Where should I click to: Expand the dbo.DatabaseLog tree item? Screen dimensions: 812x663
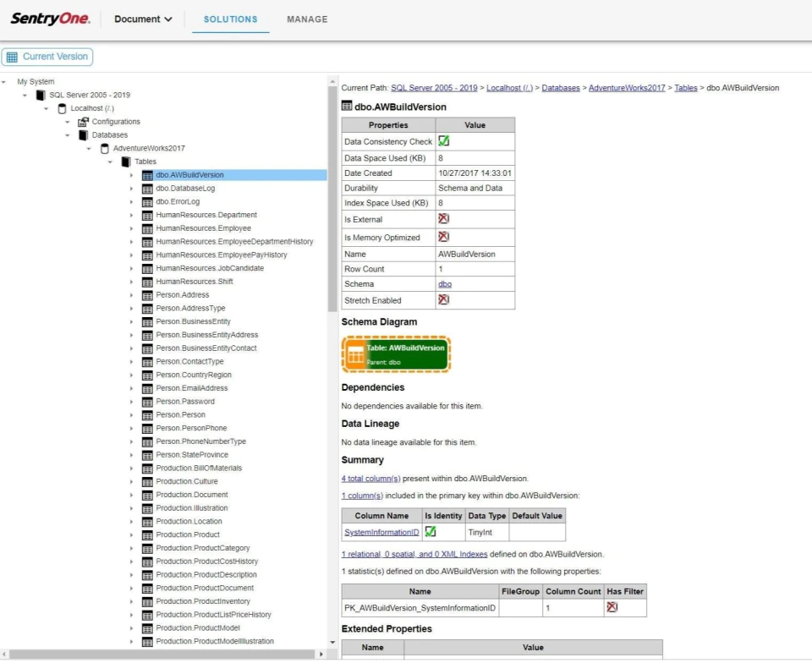coord(132,189)
